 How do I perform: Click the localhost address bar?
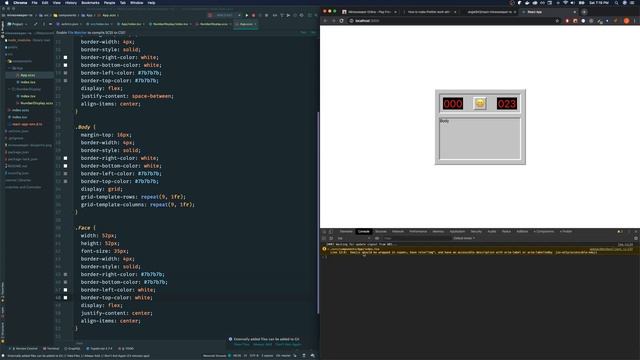[451, 21]
